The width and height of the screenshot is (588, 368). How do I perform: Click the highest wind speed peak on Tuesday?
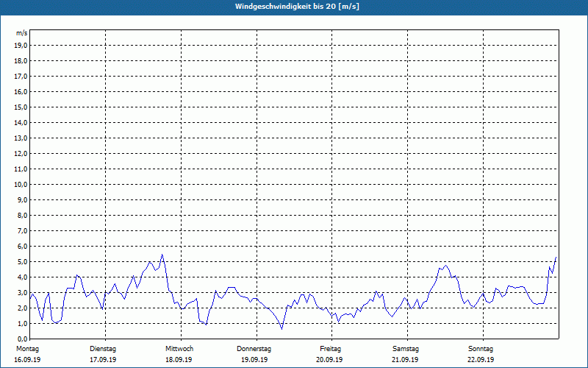click(162, 255)
